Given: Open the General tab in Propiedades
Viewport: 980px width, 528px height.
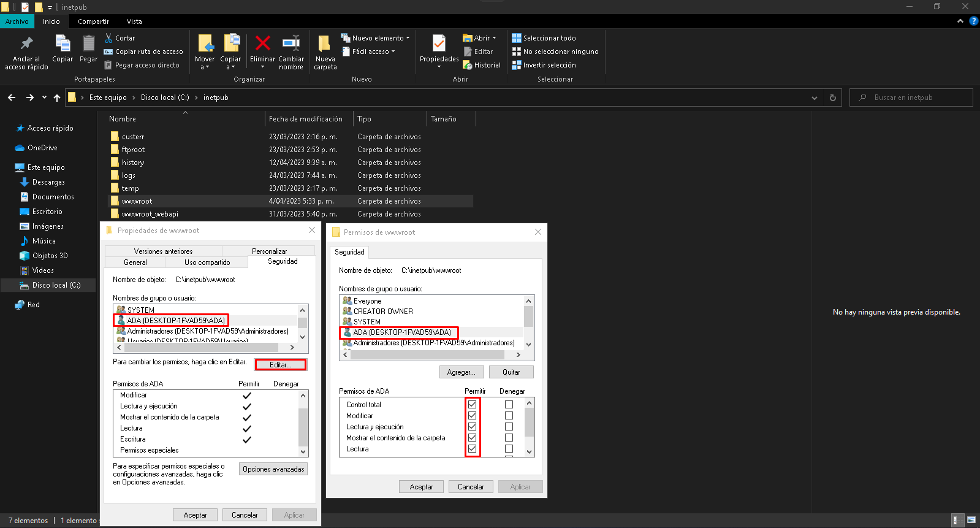Looking at the screenshot, I should (x=135, y=262).
